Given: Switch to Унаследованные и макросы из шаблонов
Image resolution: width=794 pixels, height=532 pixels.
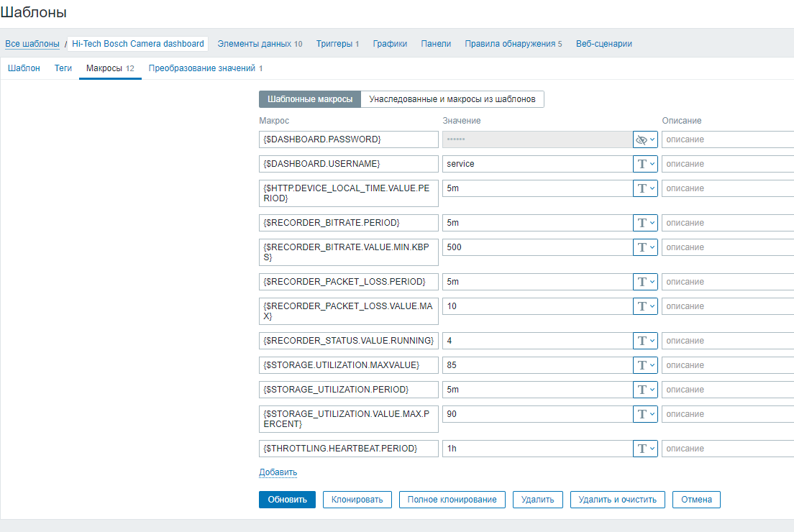Looking at the screenshot, I should pyautogui.click(x=452, y=99).
